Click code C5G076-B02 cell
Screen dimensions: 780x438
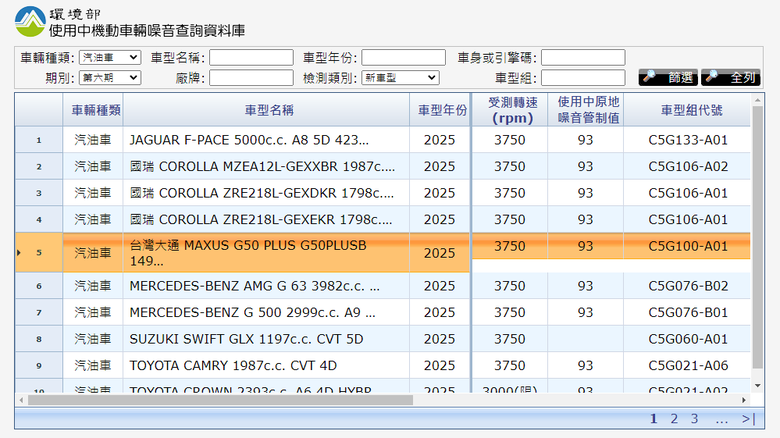(687, 286)
